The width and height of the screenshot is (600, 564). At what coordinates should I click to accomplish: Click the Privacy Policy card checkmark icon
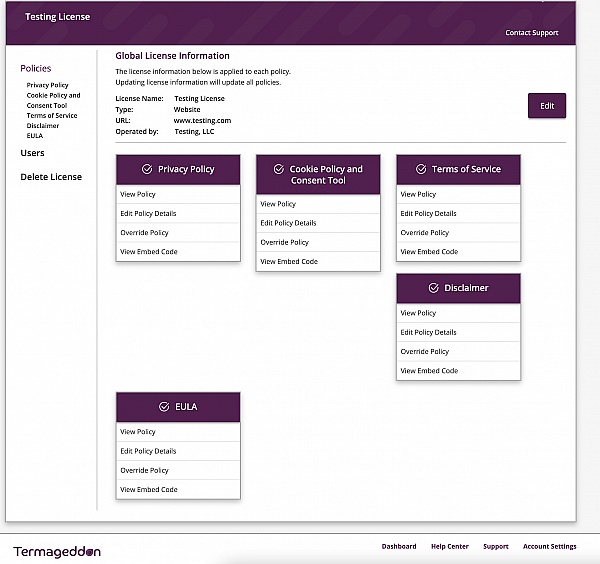coord(147,169)
